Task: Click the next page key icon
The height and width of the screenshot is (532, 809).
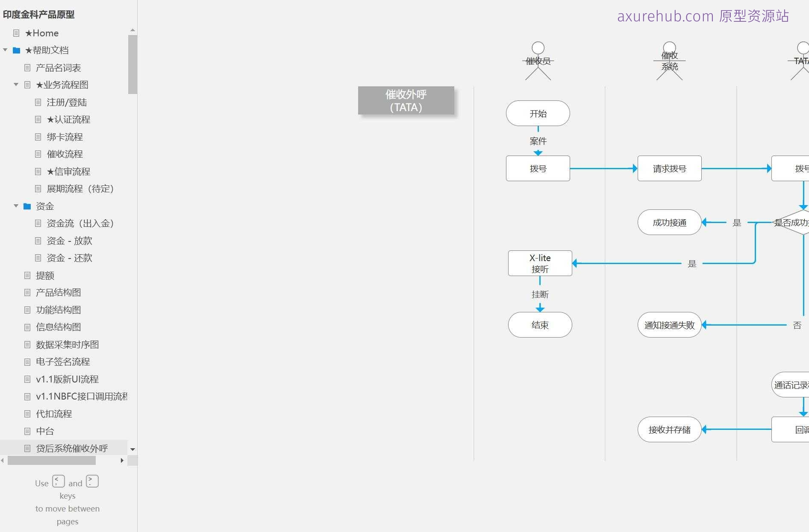Action: 92,481
